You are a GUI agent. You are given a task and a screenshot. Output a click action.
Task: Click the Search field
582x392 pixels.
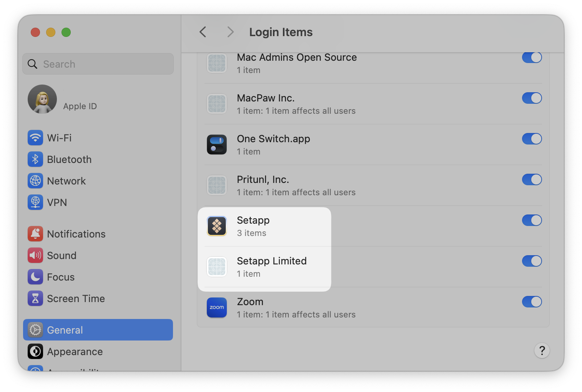tap(98, 64)
